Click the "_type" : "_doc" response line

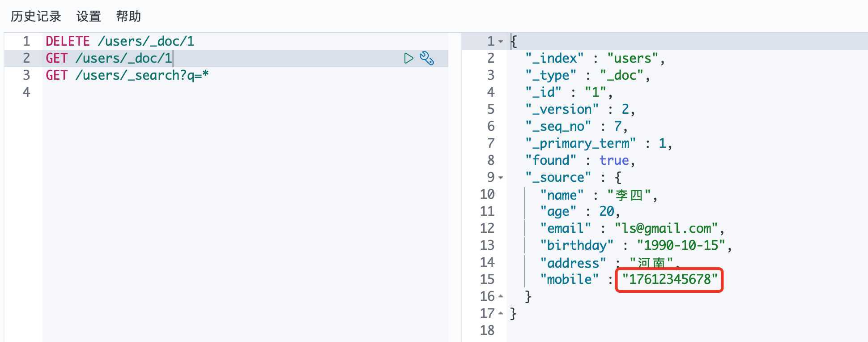point(587,75)
